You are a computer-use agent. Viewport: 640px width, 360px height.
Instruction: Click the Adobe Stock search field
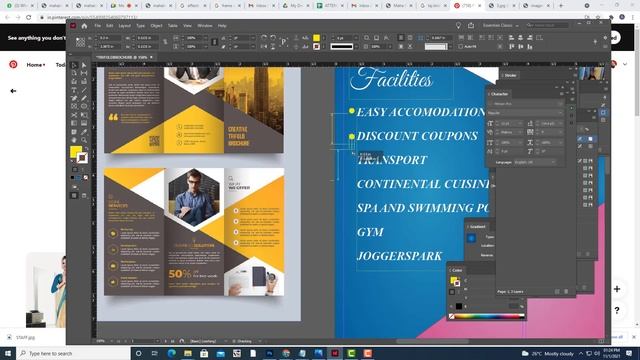547,25
